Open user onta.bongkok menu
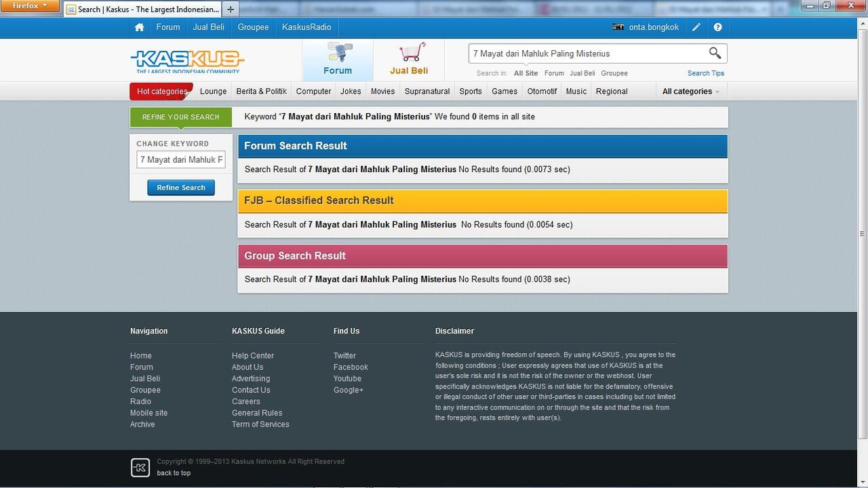868x488 pixels. [647, 27]
